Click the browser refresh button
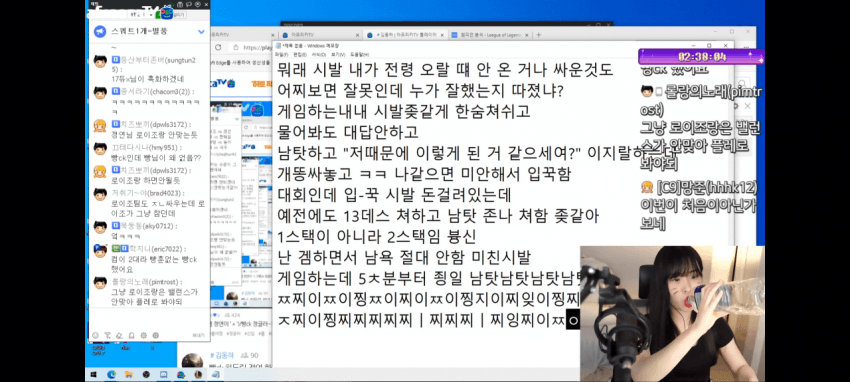 [x=218, y=48]
